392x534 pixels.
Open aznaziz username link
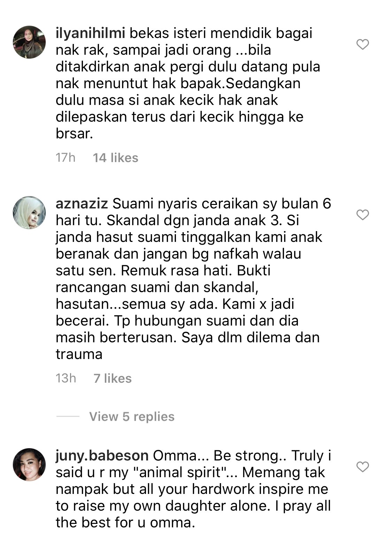pyautogui.click(x=82, y=204)
